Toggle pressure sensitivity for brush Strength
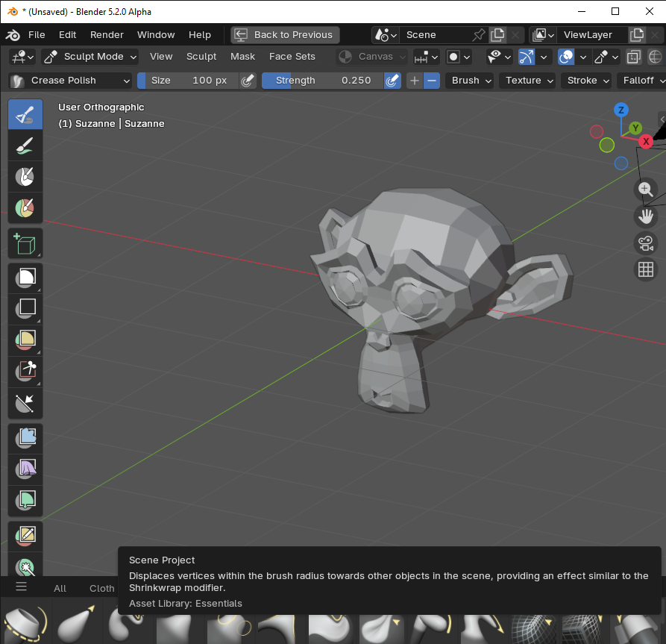Image resolution: width=666 pixels, height=644 pixels. click(392, 81)
